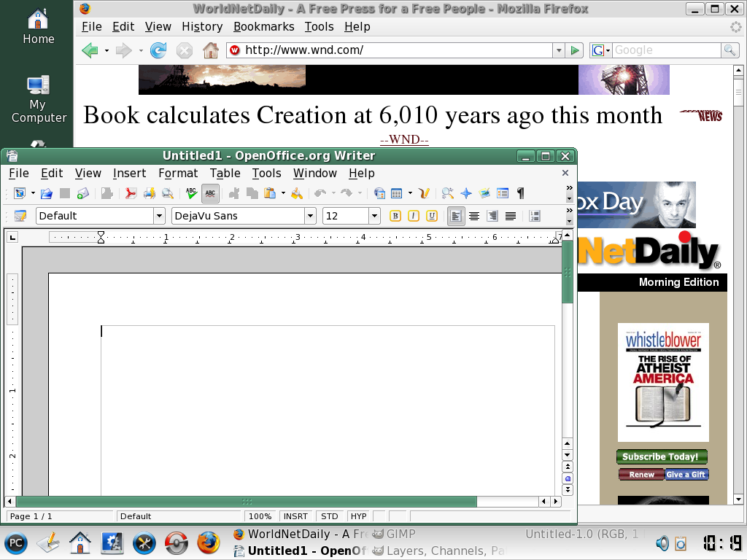
Task: Click the Writer horizontal scrollbar thumb
Action: [247, 502]
